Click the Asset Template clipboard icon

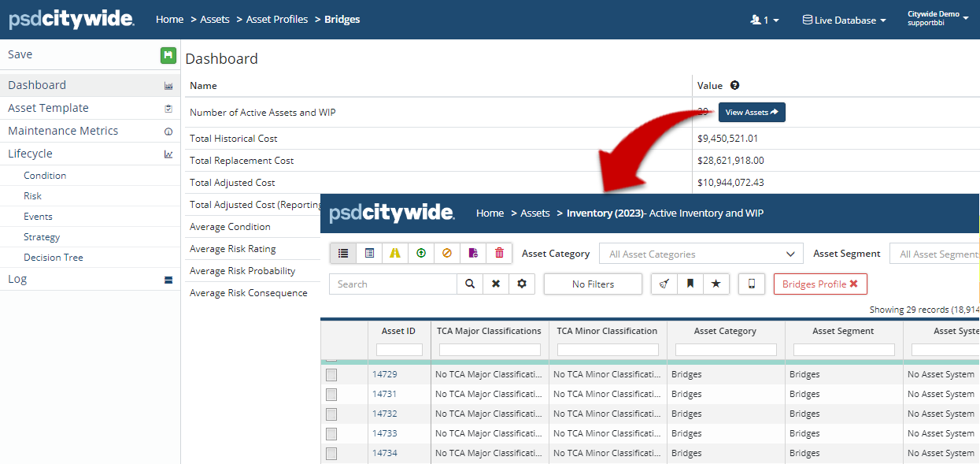[x=168, y=109]
